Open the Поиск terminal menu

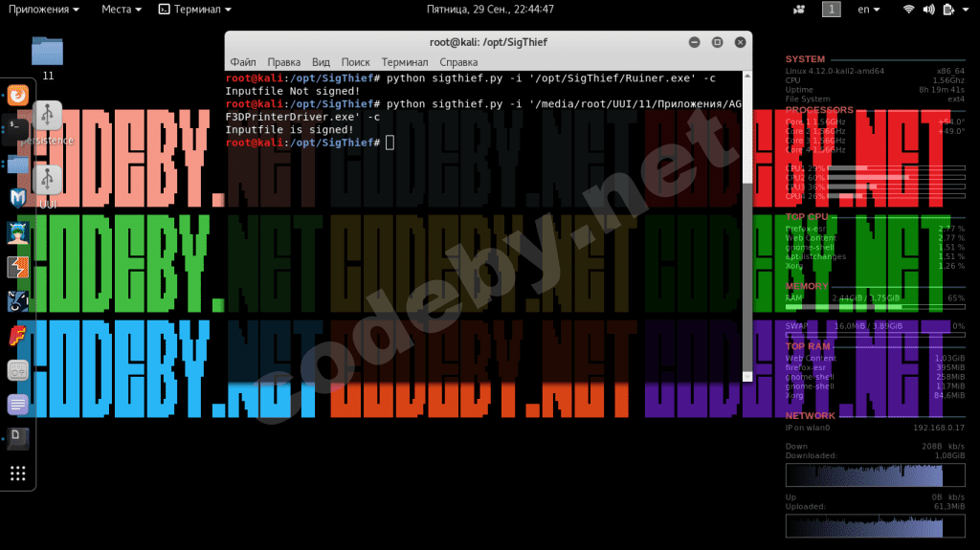point(355,62)
